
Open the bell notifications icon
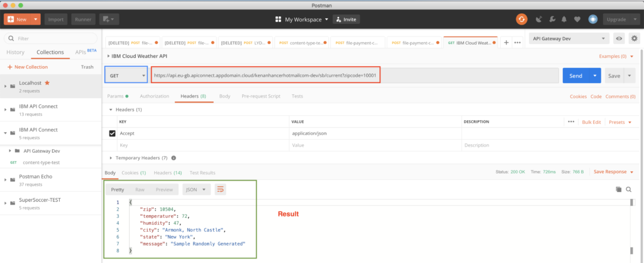tap(564, 20)
